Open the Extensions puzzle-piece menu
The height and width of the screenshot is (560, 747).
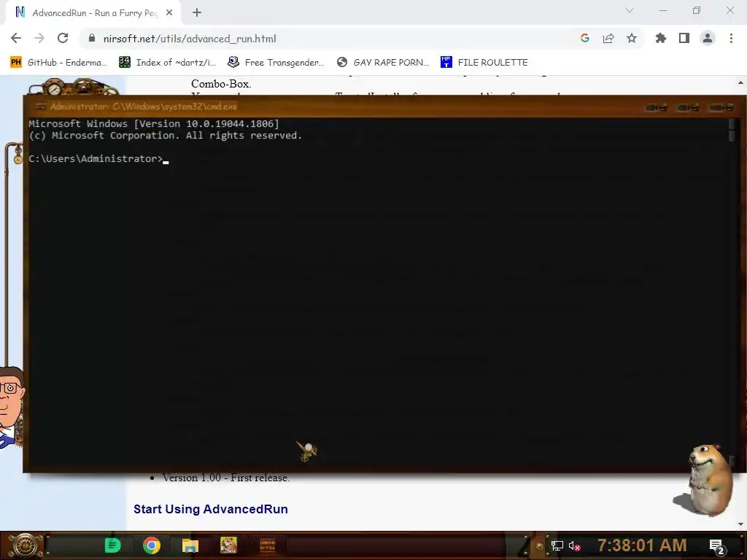click(x=661, y=38)
